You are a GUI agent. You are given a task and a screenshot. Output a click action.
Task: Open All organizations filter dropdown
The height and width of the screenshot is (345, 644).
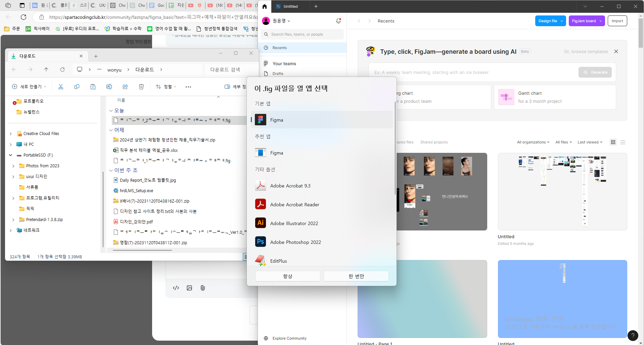[x=533, y=142]
